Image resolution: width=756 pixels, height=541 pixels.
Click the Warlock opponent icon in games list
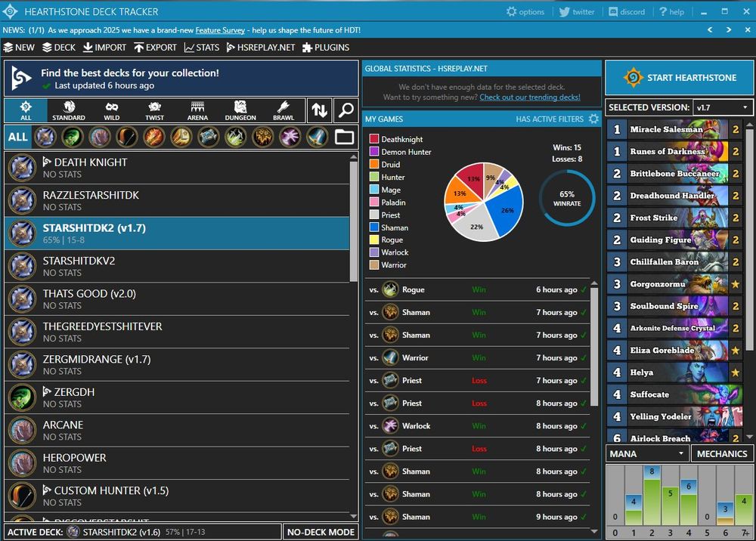(390, 426)
